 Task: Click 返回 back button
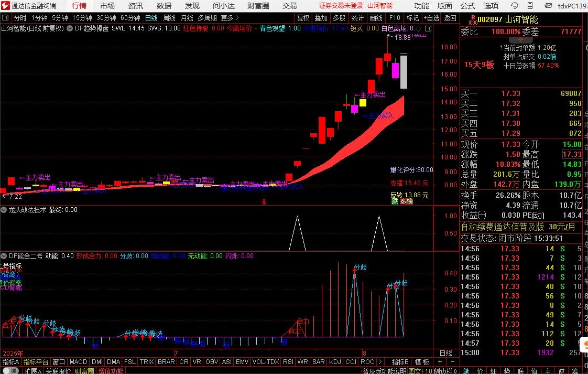(450, 18)
